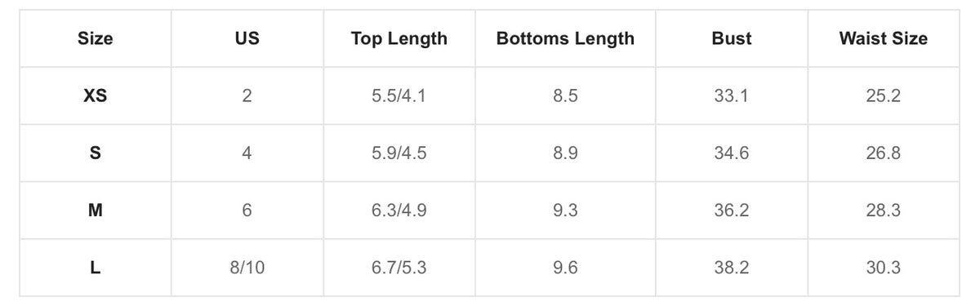Click the Waist Size column header

(883, 39)
